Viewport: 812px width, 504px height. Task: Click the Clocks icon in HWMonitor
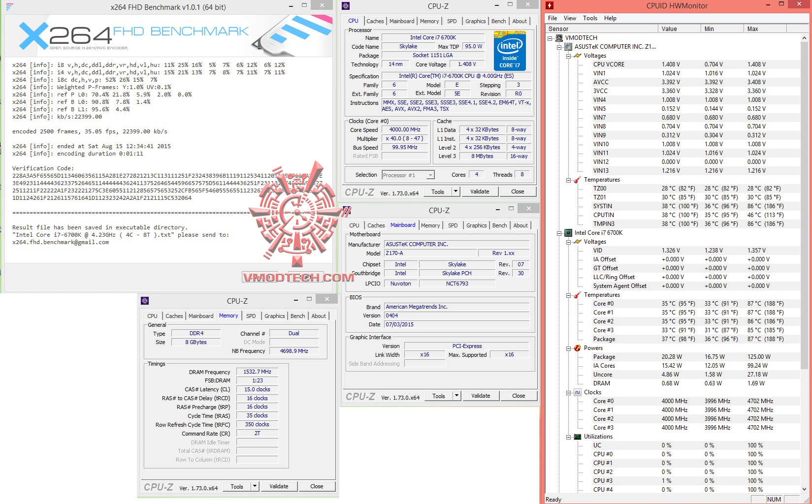point(577,392)
